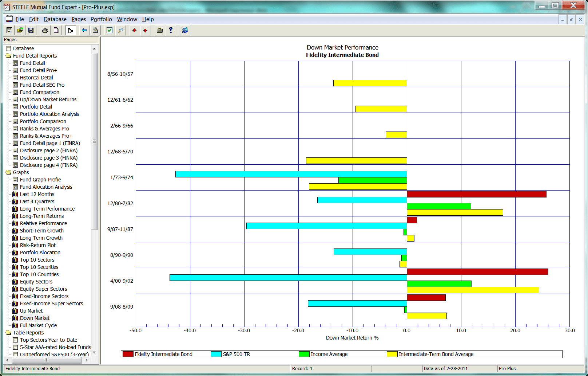Toggle the Pages tree panel icon
This screenshot has height=376, width=588.
[71, 30]
